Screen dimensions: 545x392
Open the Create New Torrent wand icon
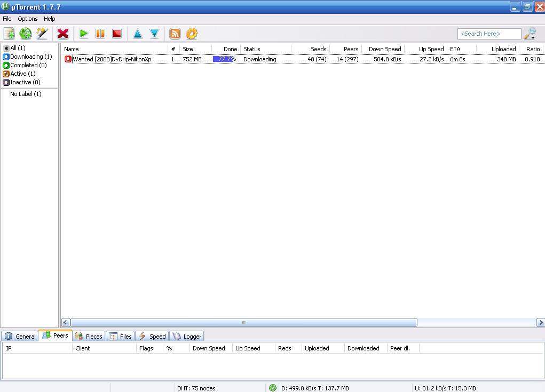click(x=42, y=34)
